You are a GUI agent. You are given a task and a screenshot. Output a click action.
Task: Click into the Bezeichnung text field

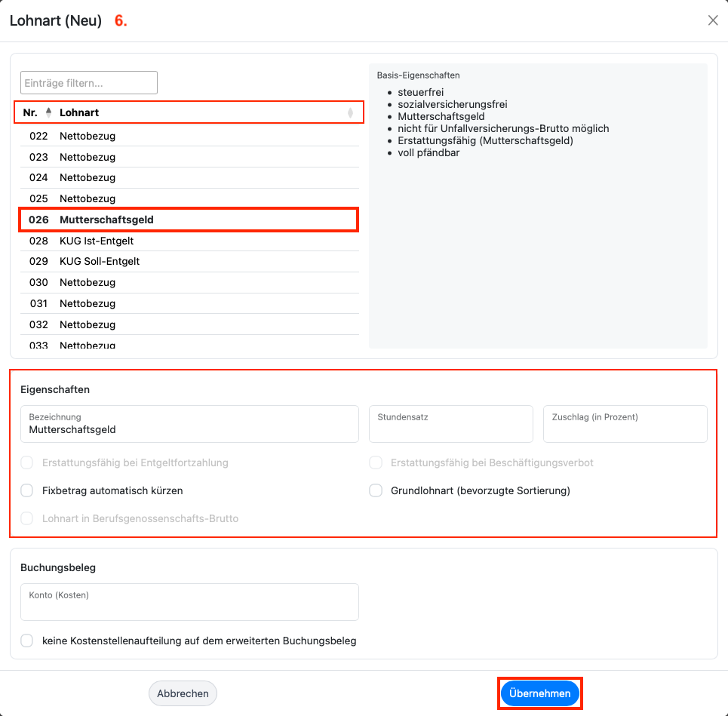tap(189, 424)
